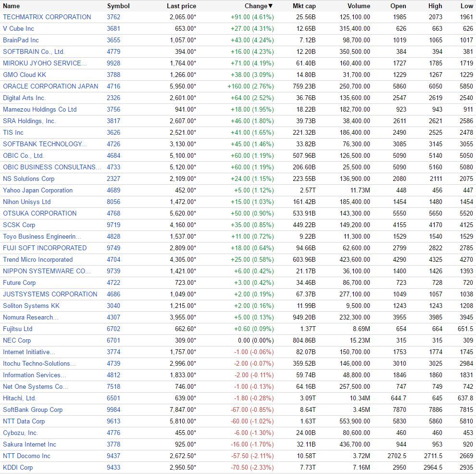Open SOFTBANK TECHNOLOGY link

click(45, 144)
